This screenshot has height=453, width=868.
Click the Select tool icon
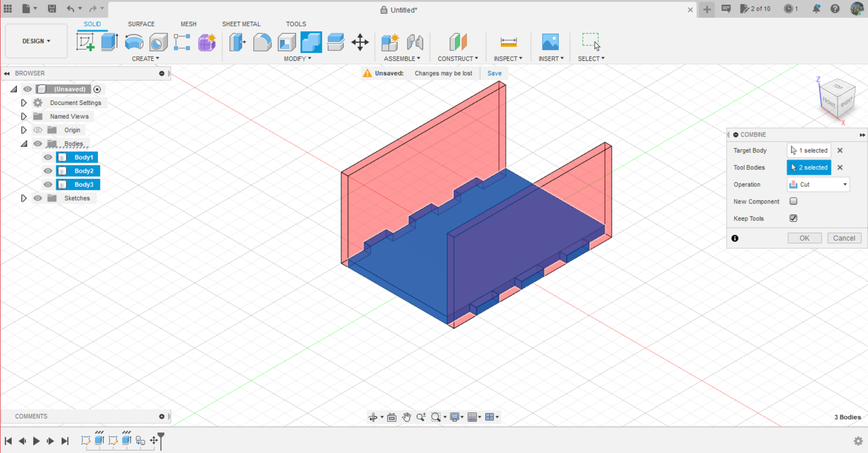[591, 41]
